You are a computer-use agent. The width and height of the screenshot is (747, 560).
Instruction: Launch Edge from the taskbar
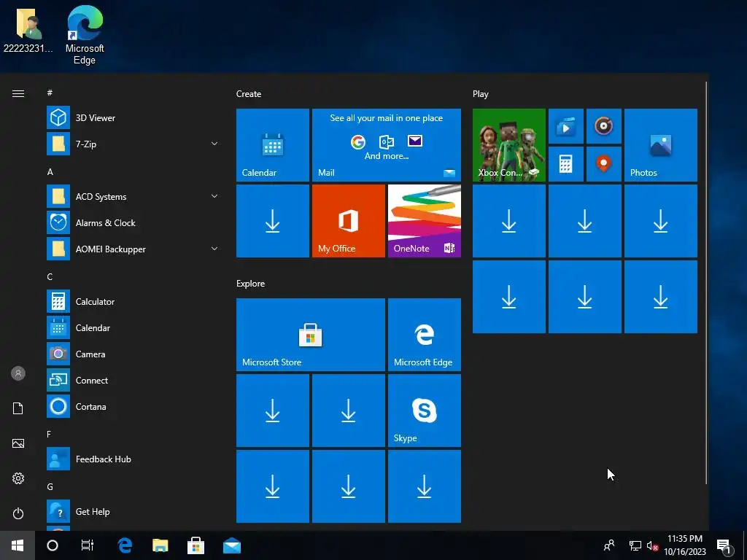tap(125, 545)
